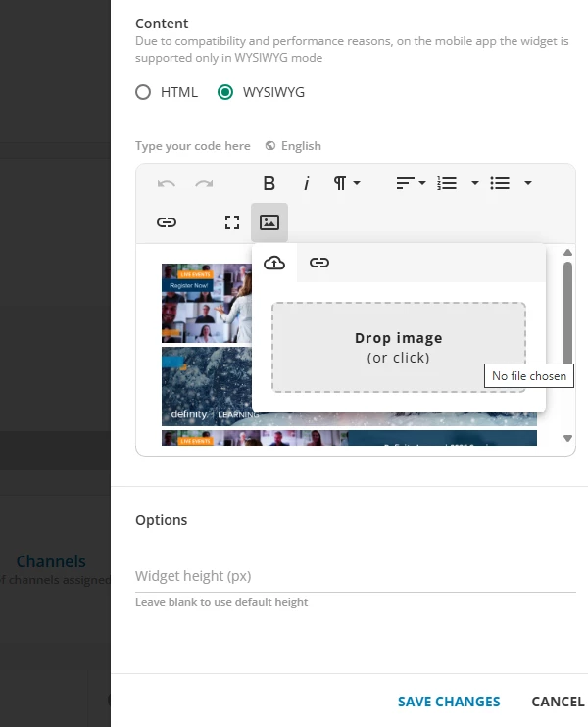588x727 pixels.
Task: Insert an ordered numbered list
Action: (x=447, y=183)
